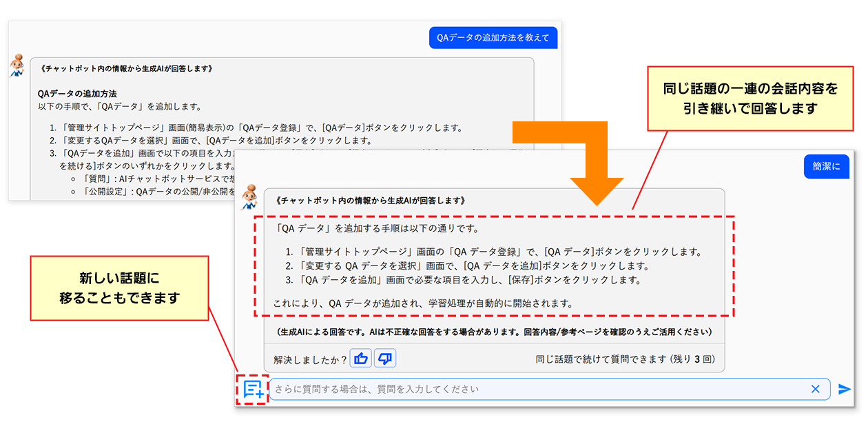Click the thumbs down feedback button

tap(385, 359)
